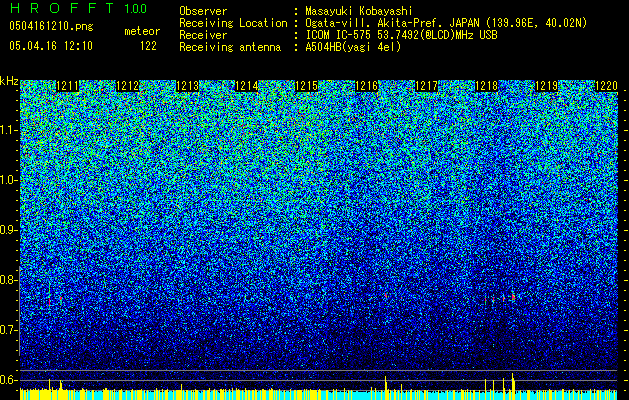The height and width of the screenshot is (400, 629).
Task: Click the 1217 time marker
Action: point(426,86)
